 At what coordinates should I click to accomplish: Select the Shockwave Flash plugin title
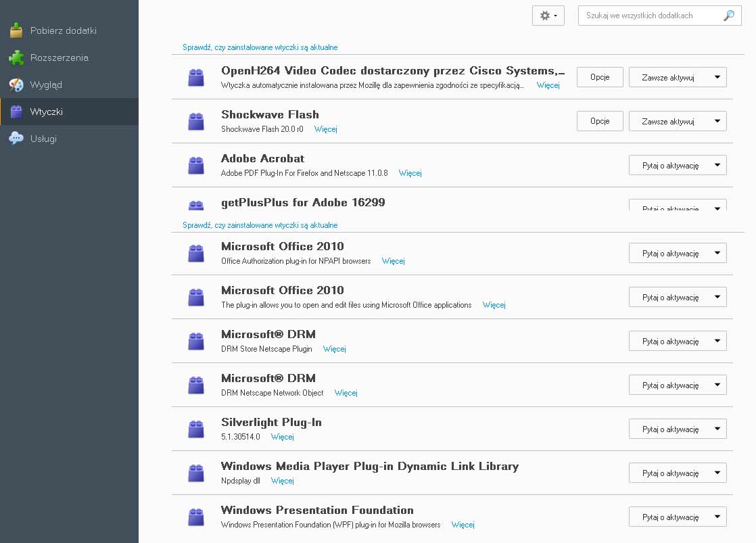pyautogui.click(x=270, y=114)
